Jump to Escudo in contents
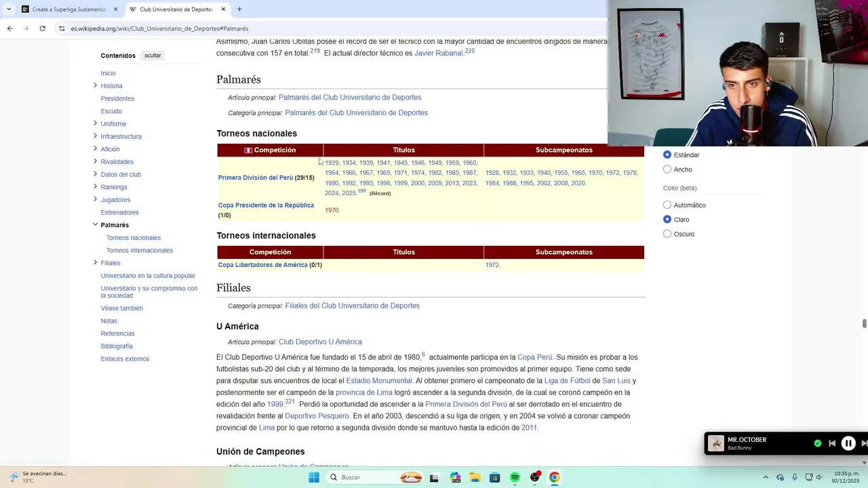 pyautogui.click(x=111, y=111)
